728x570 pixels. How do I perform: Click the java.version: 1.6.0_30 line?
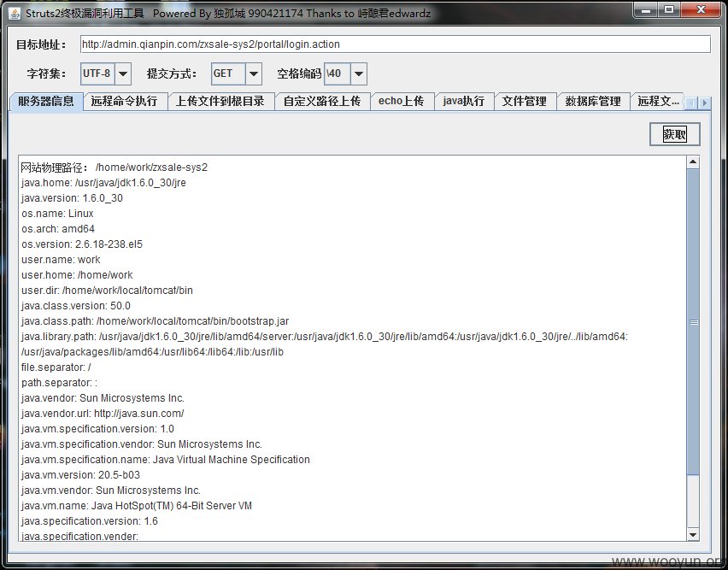(72, 198)
